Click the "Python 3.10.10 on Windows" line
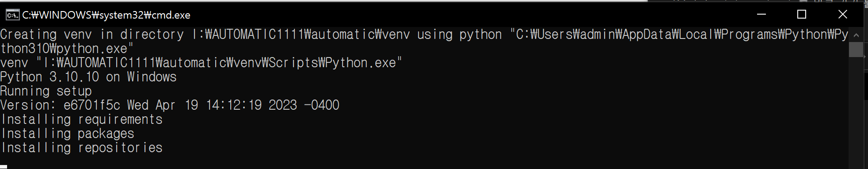The height and width of the screenshot is (169, 868). coord(88,77)
